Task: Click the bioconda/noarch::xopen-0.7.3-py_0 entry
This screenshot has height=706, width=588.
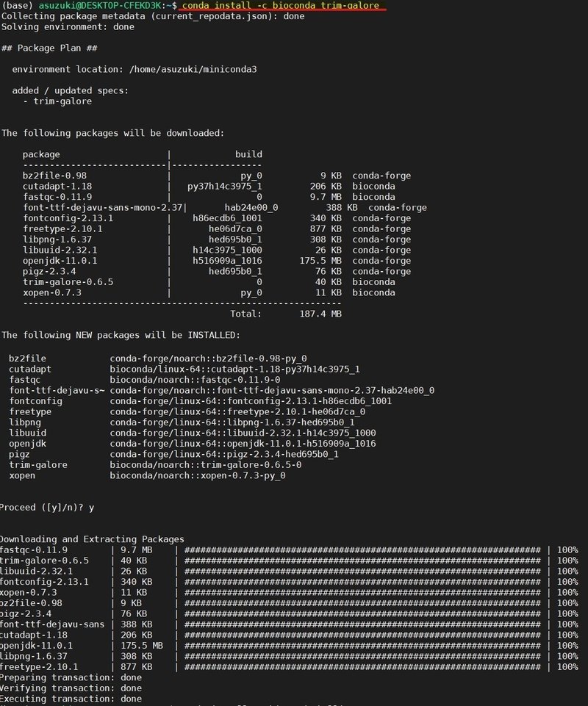Action: (197, 475)
